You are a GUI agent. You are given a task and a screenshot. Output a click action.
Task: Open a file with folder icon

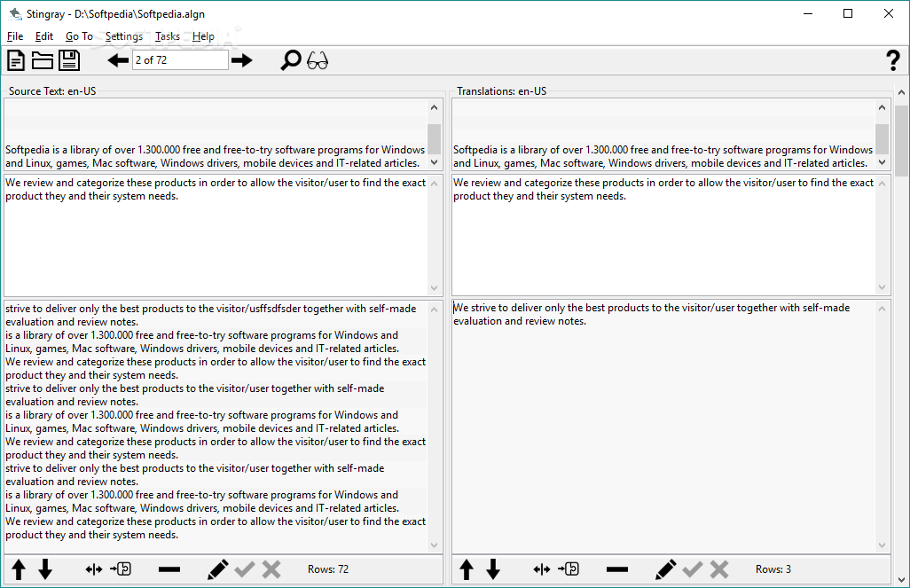tap(43, 60)
